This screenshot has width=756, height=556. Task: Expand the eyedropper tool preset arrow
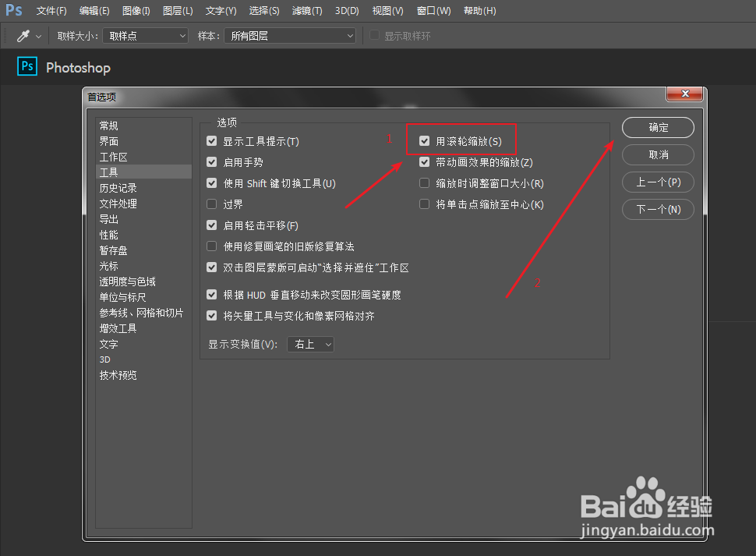tap(38, 37)
